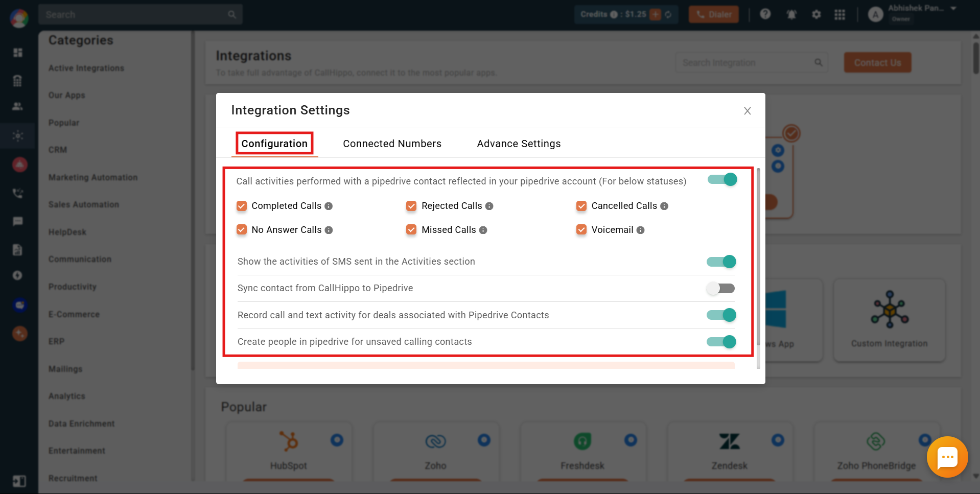The image size is (980, 494).
Task: Open the notifications bell
Action: (791, 14)
